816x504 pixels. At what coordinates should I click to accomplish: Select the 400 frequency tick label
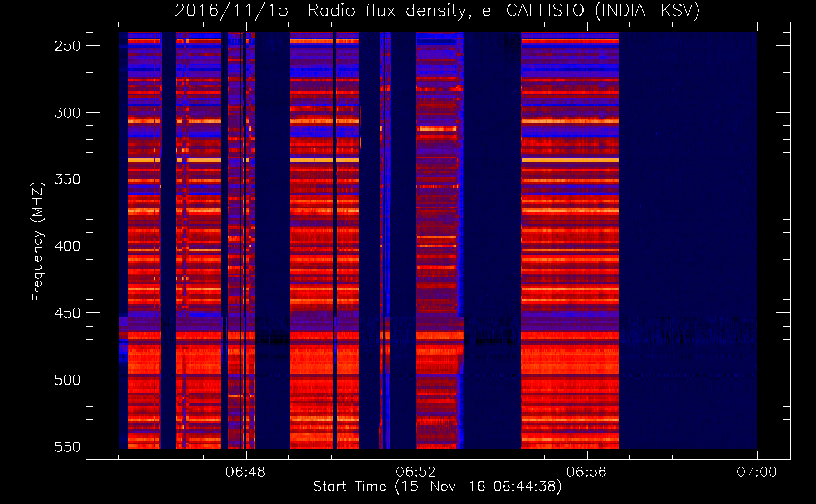tap(68, 246)
